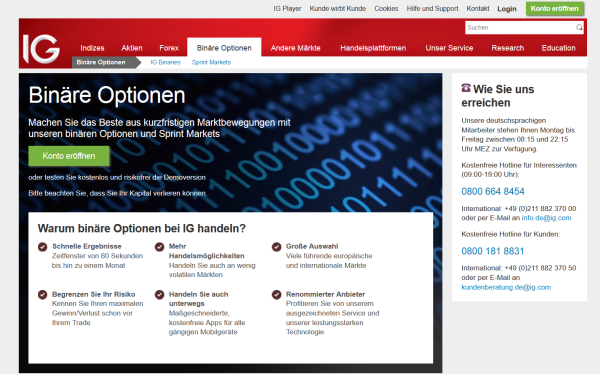Open the Education menu
Screen dimensions: 600x374
[558, 48]
